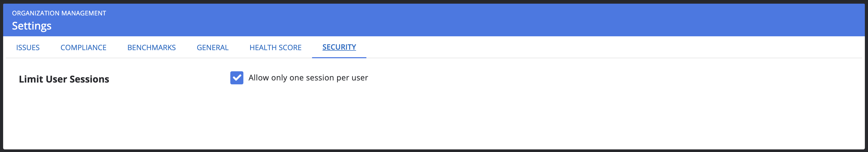868x152 pixels.
Task: Click the 'Settings' page title
Action: pyautogui.click(x=32, y=26)
